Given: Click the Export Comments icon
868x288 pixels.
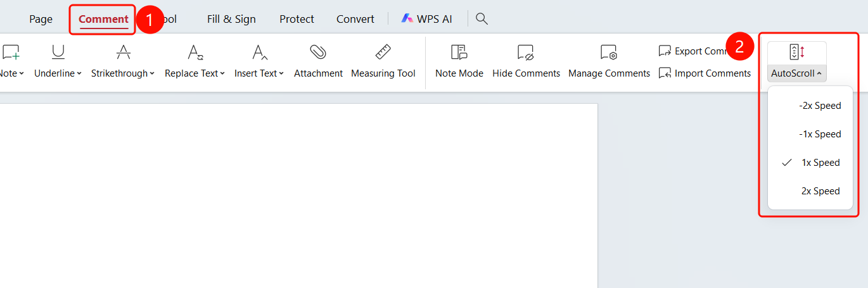Looking at the screenshot, I should [665, 51].
